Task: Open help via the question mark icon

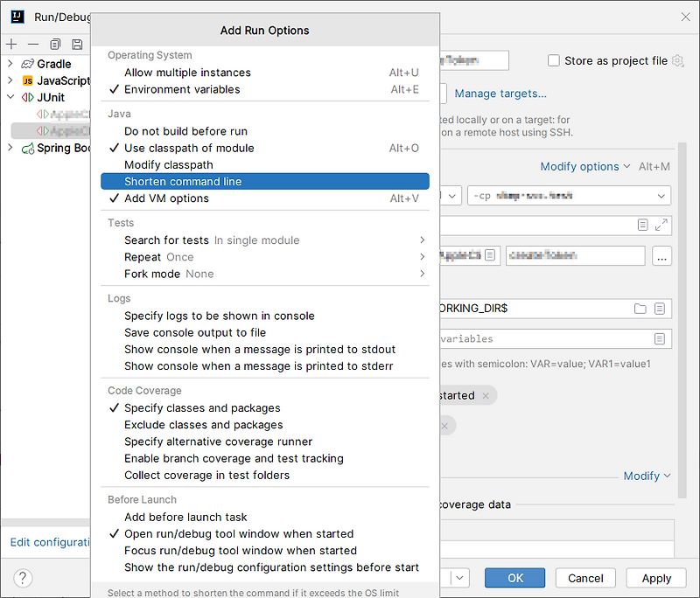Action: pyautogui.click(x=22, y=578)
